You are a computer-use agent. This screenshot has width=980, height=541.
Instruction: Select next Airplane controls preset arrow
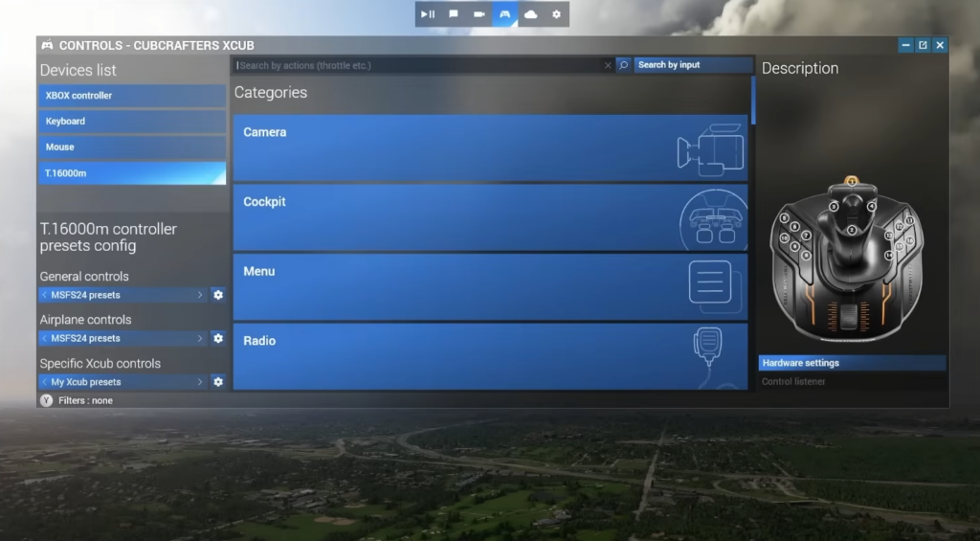tap(200, 338)
